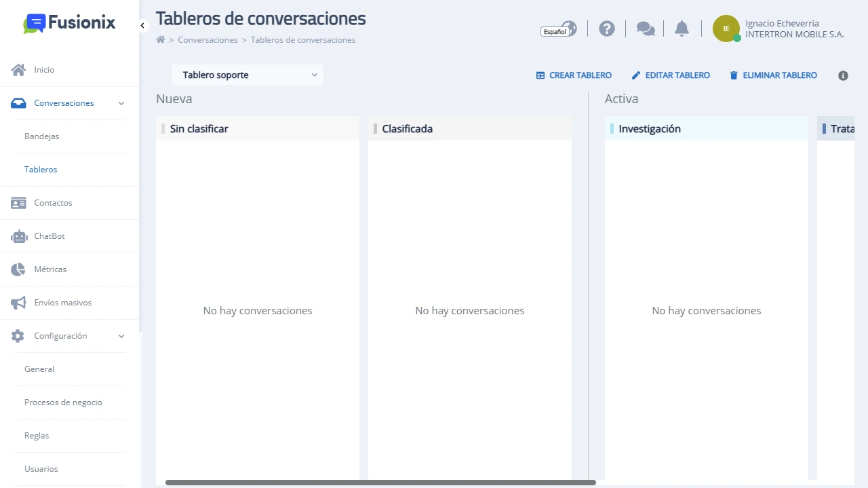Viewport: 868px width, 488px height.
Task: Click the Envíos masivos megaphone icon
Action: (18, 303)
